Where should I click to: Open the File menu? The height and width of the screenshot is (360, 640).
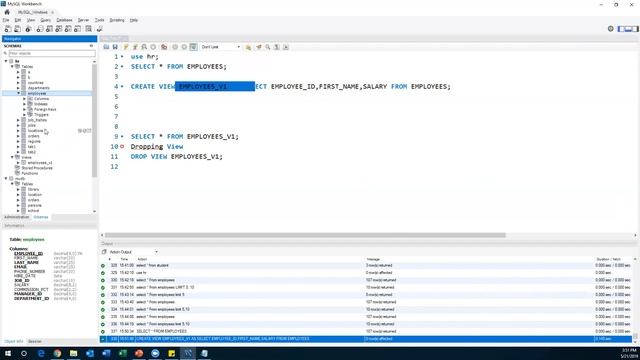[6, 20]
